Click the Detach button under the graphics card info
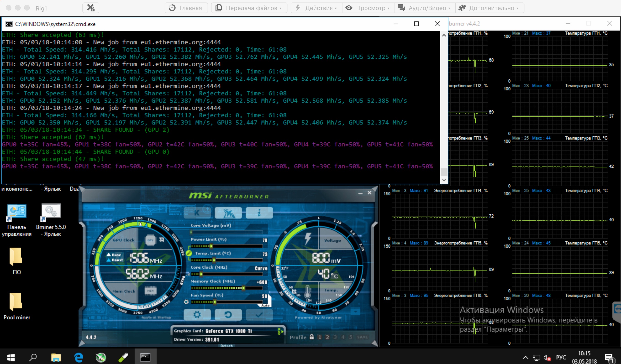This screenshot has height=364, width=621. pyautogui.click(x=226, y=346)
